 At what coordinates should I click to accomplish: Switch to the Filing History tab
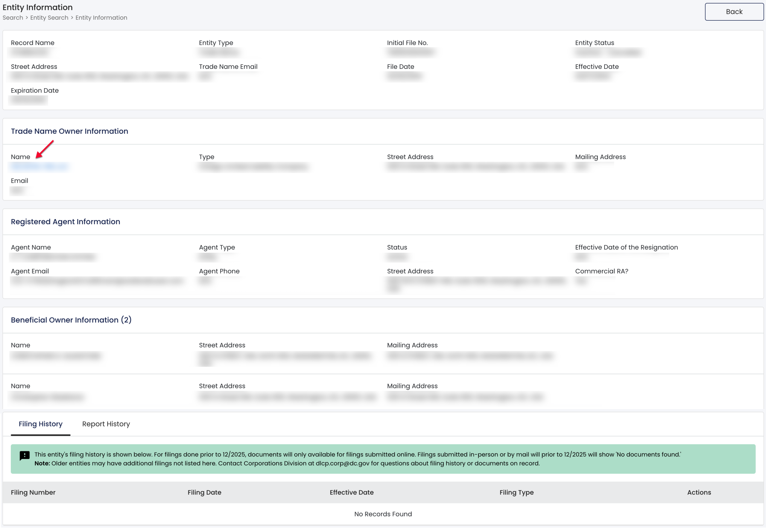[x=40, y=424]
